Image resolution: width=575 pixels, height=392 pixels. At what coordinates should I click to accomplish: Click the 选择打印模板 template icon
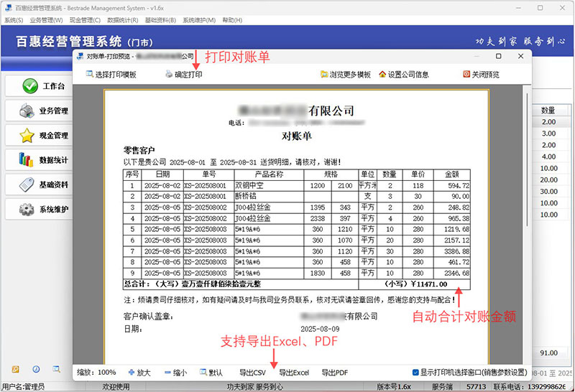coord(89,75)
